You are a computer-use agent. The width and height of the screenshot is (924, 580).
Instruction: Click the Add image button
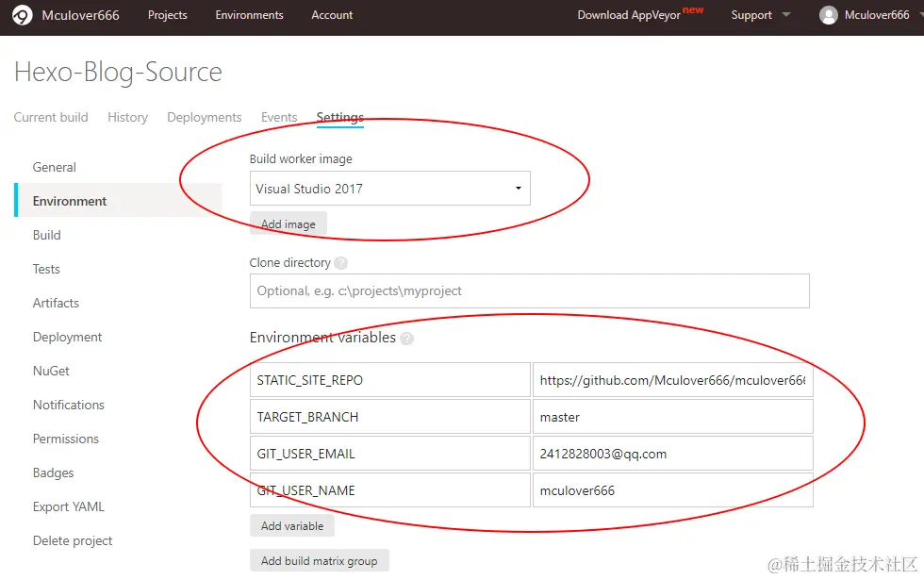click(289, 224)
